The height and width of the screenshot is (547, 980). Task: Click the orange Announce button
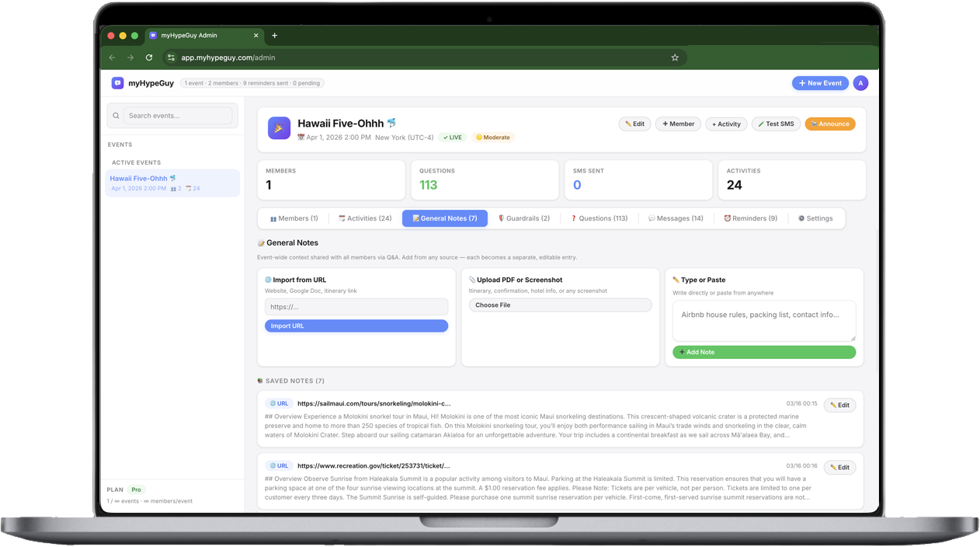[829, 124]
